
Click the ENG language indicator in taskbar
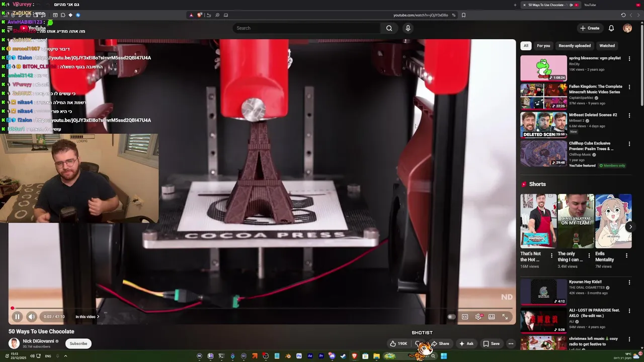[48, 356]
